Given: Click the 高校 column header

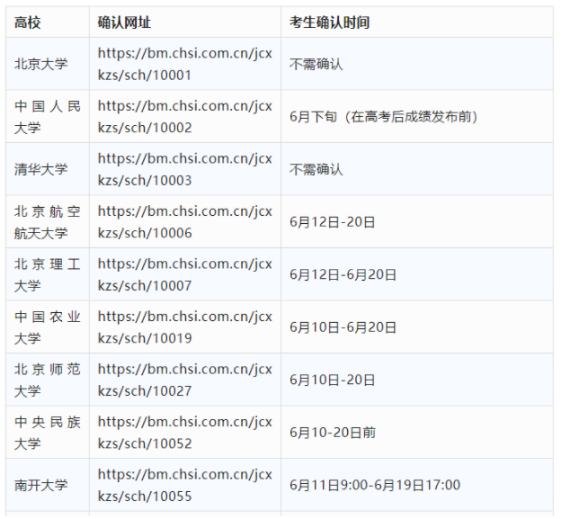Looking at the screenshot, I should click(x=28, y=23).
